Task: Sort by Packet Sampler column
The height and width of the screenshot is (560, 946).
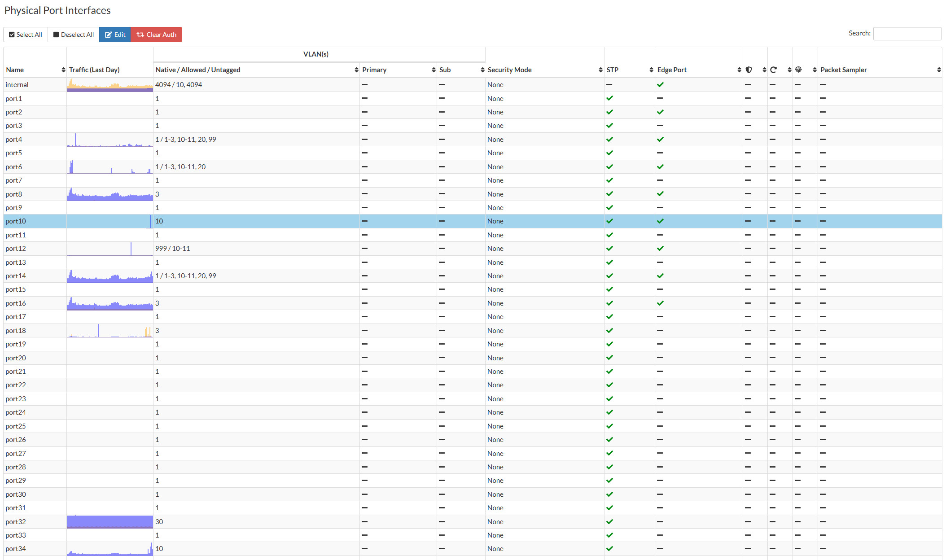Action: (880, 70)
